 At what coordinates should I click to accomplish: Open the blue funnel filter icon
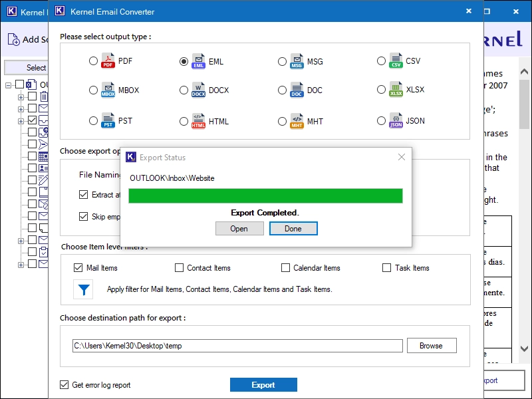coord(84,289)
